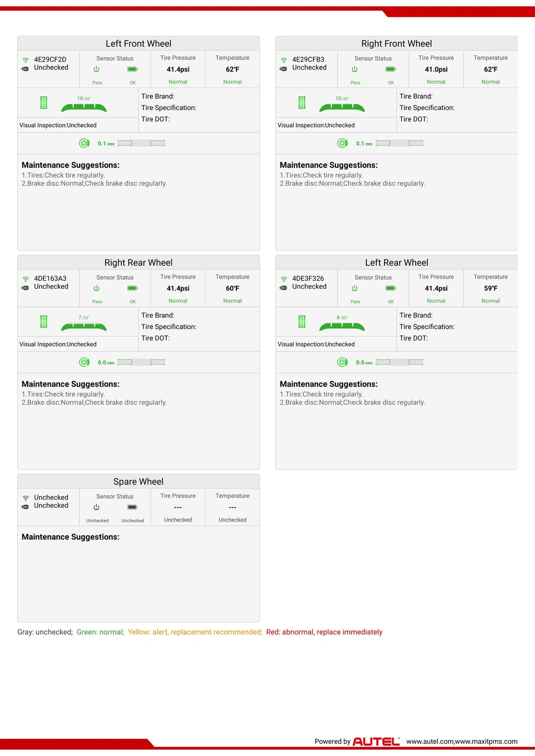Click the Left Rear Wheel 8/32 tread depth gauge
535x756 pixels.
(x=342, y=323)
